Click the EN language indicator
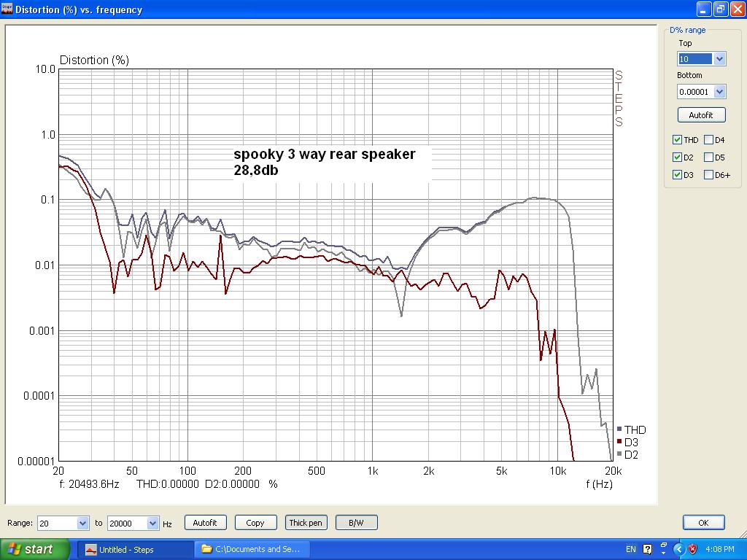 [631, 549]
